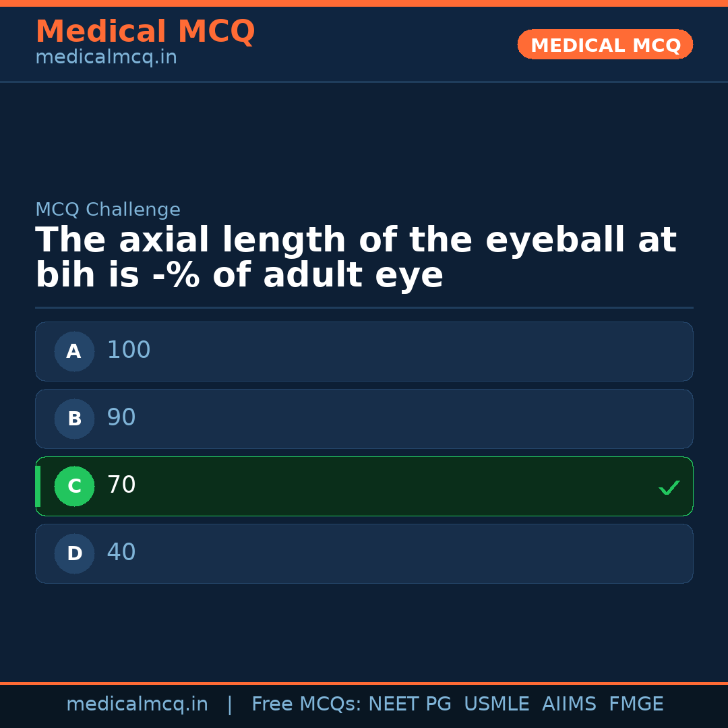Click the green left accent bar beside option C

(x=37, y=486)
